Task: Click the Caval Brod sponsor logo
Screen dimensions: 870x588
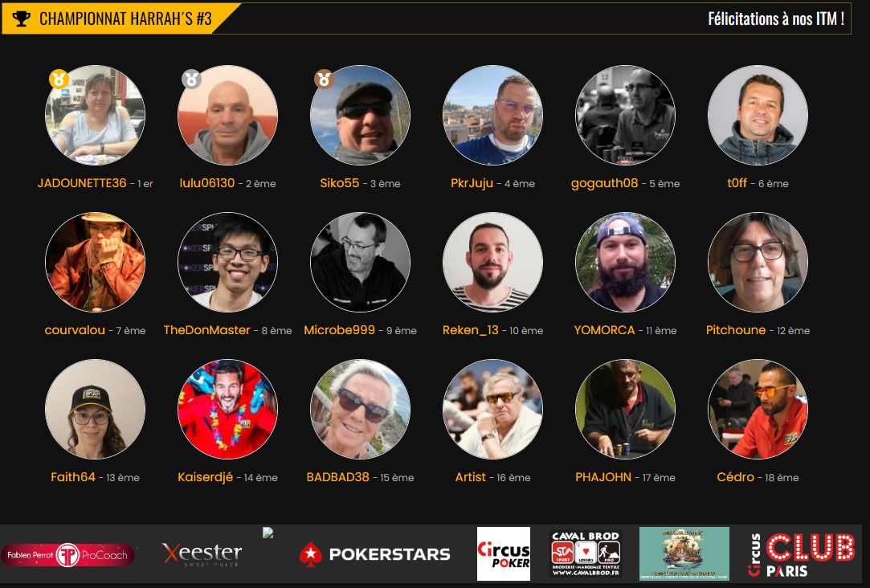Action: 586,553
